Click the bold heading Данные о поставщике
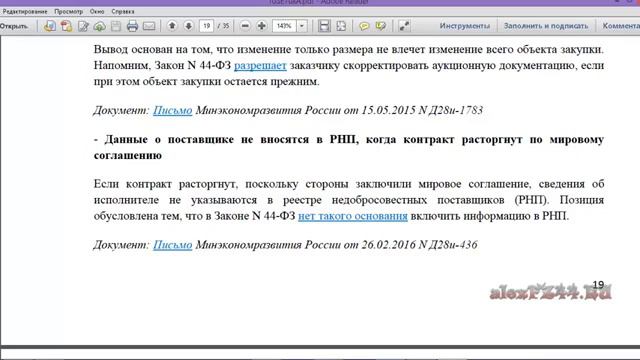Viewport: 640px width, 360px height. point(349,147)
